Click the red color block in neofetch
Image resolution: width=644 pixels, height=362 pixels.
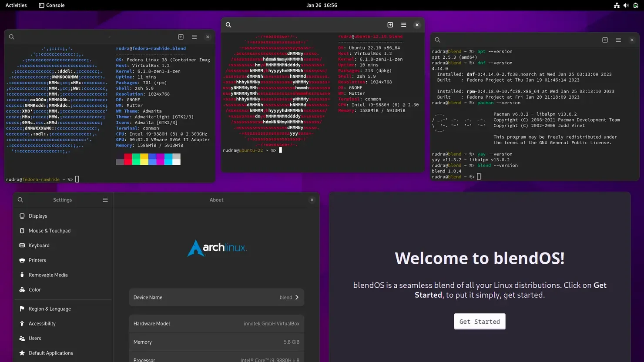[128, 159]
